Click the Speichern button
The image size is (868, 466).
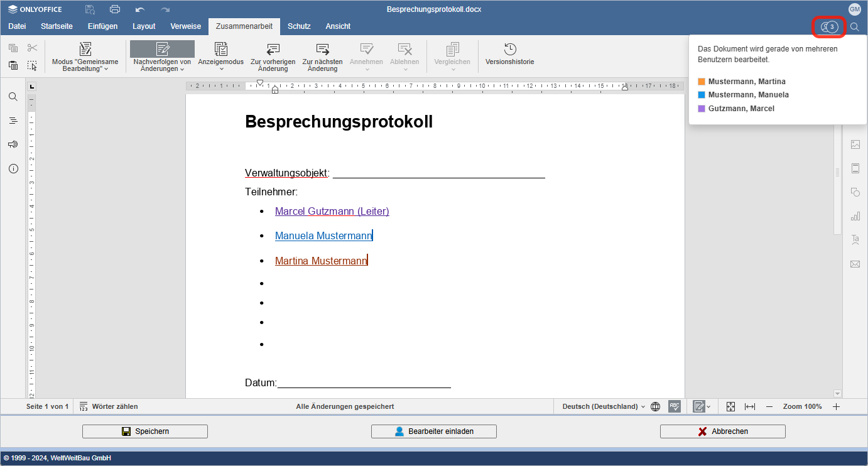pos(145,431)
